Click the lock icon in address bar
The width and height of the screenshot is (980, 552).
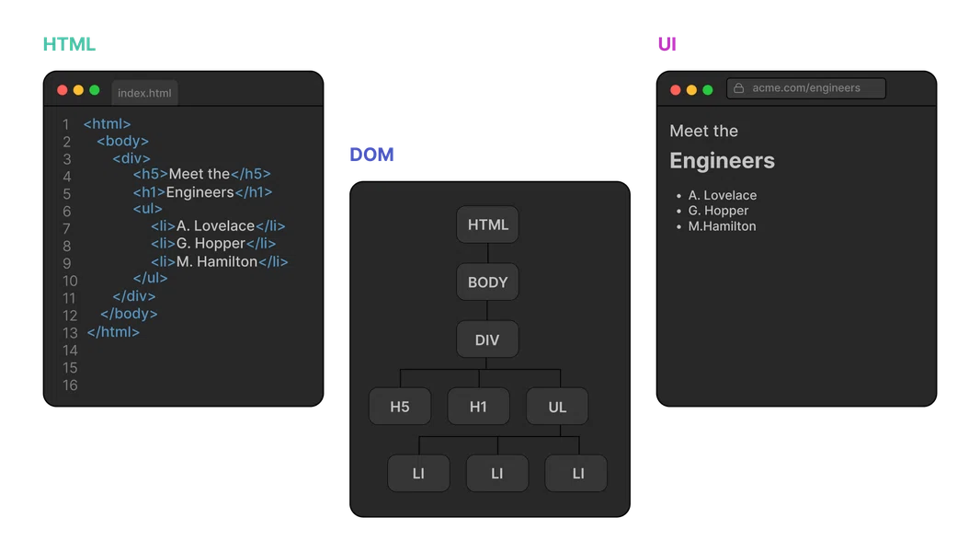point(738,88)
